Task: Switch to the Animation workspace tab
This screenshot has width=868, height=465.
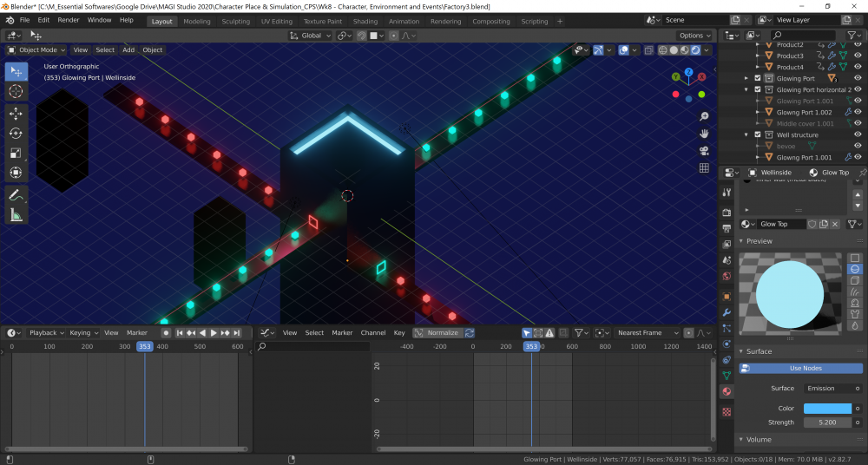Action: click(x=404, y=22)
